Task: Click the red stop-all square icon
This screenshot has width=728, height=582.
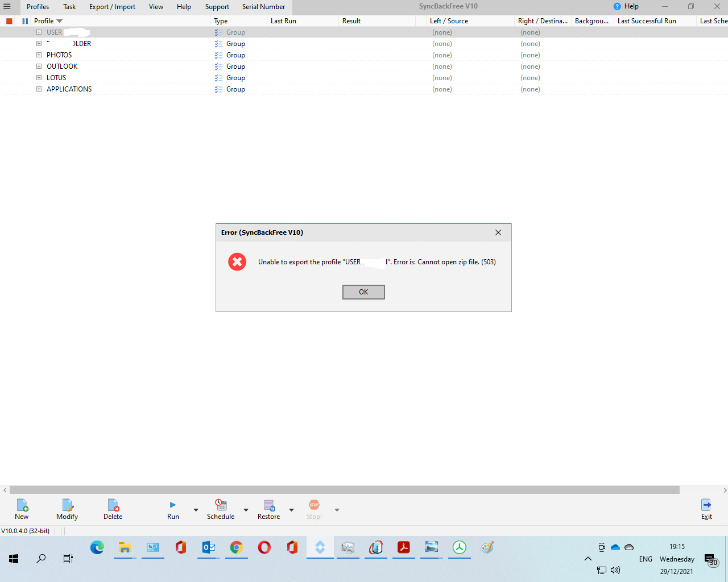Action: click(x=9, y=21)
